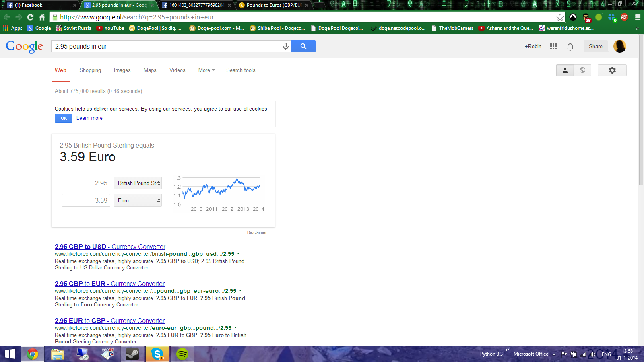644x362 pixels.
Task: Open the British Pound currency dropdown
Action: coord(138,183)
